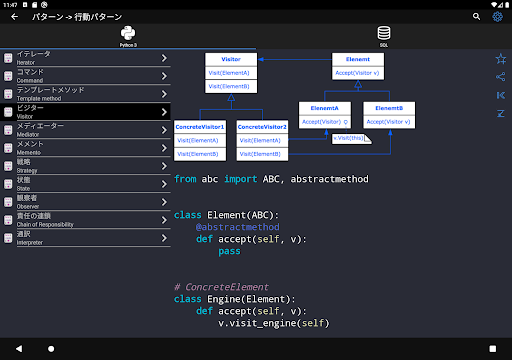Viewport: 512px width, 360px height.
Task: Tap the icon beside Template method
Action: [x=8, y=94]
